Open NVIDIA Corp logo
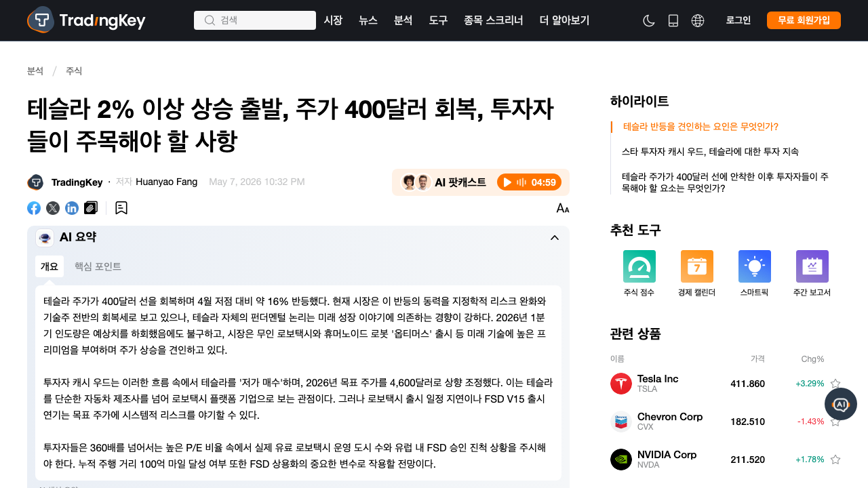 point(621,460)
